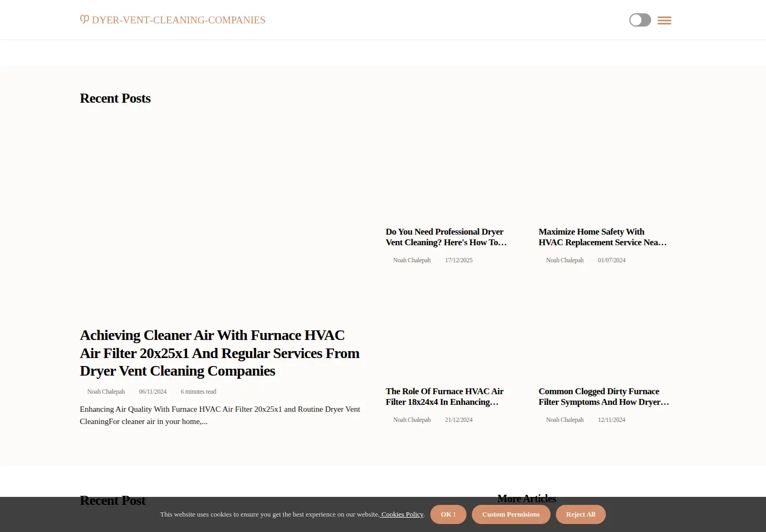Click the OK ! cookie button
This screenshot has height=532, width=766.
point(448,514)
